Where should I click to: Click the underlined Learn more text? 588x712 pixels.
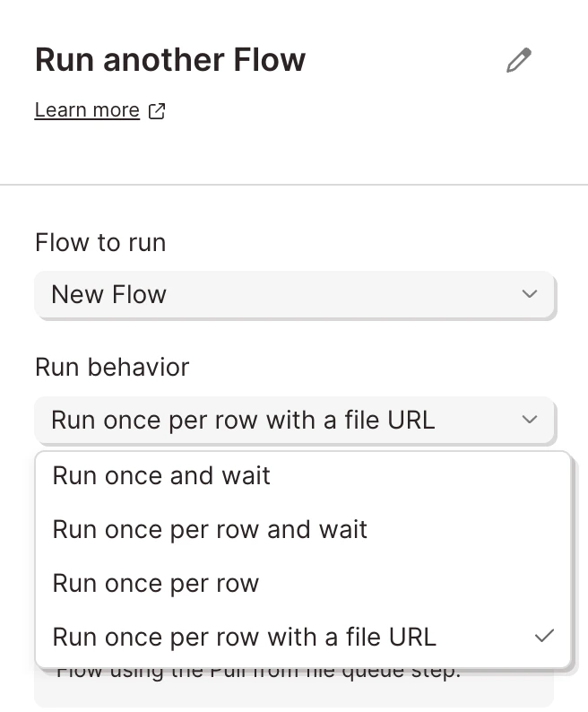87,110
